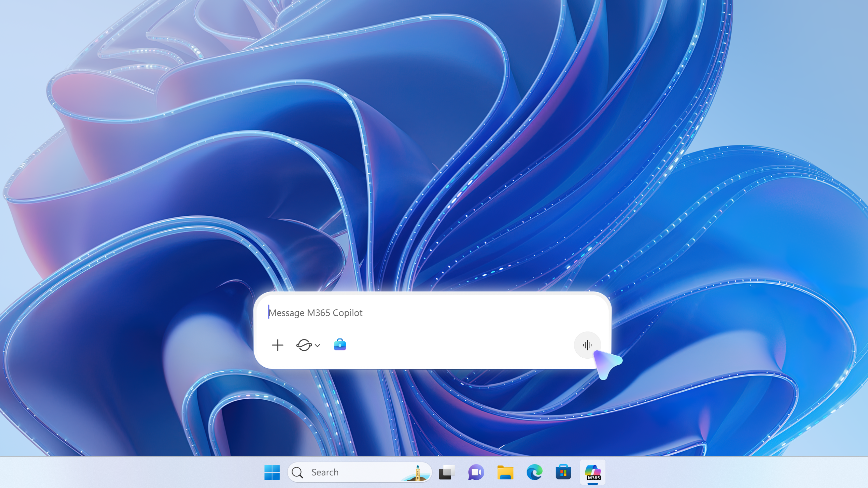The image size is (868, 488).
Task: Open mode options next to the globe icon
Action: click(317, 345)
